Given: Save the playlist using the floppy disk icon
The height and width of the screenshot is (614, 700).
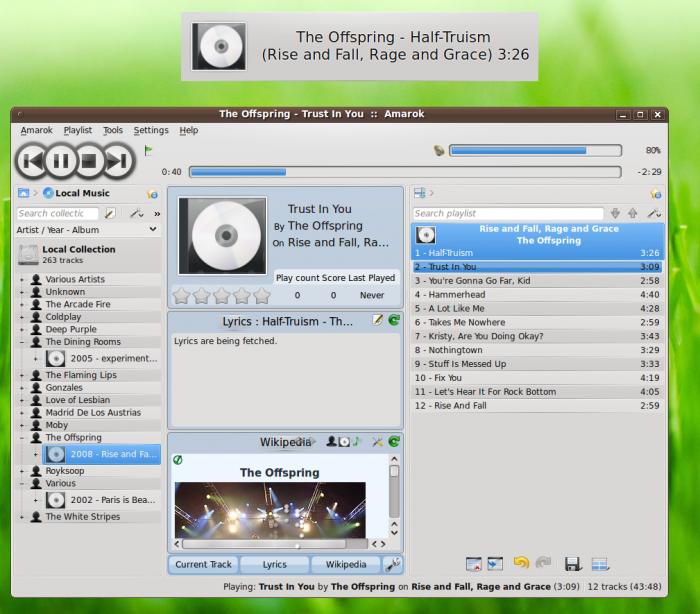Looking at the screenshot, I should (x=573, y=564).
